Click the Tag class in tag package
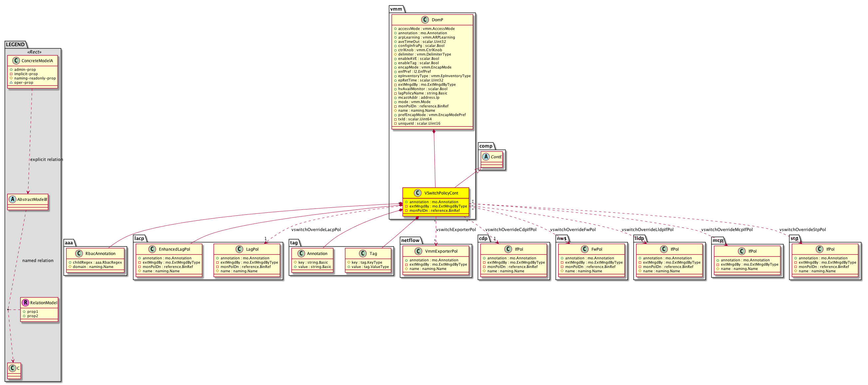The height and width of the screenshot is (385, 868). [x=373, y=254]
